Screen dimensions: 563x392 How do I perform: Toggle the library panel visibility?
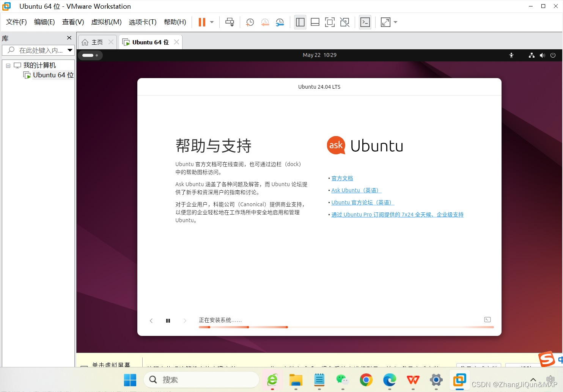coord(300,22)
